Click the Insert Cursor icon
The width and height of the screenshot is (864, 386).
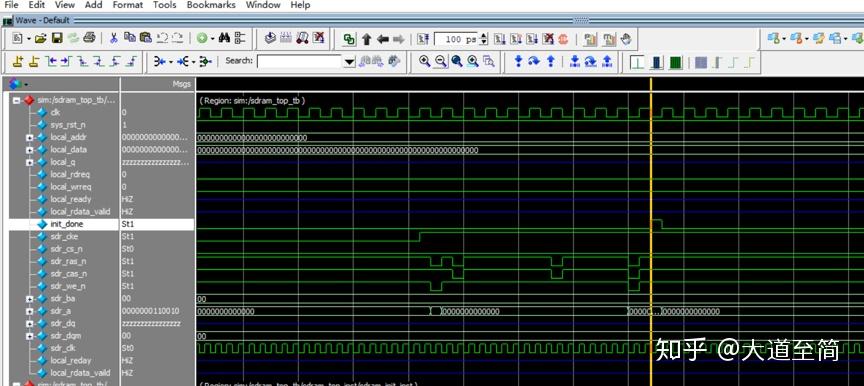(18, 61)
